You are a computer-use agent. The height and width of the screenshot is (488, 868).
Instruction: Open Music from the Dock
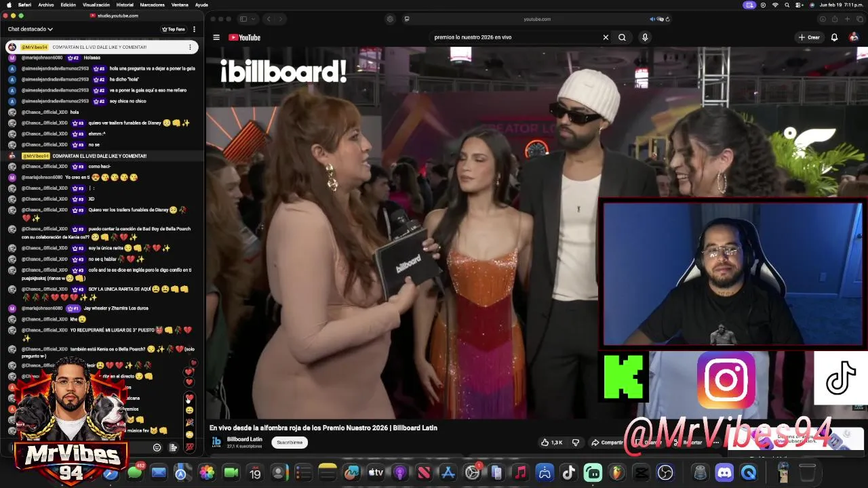click(521, 472)
